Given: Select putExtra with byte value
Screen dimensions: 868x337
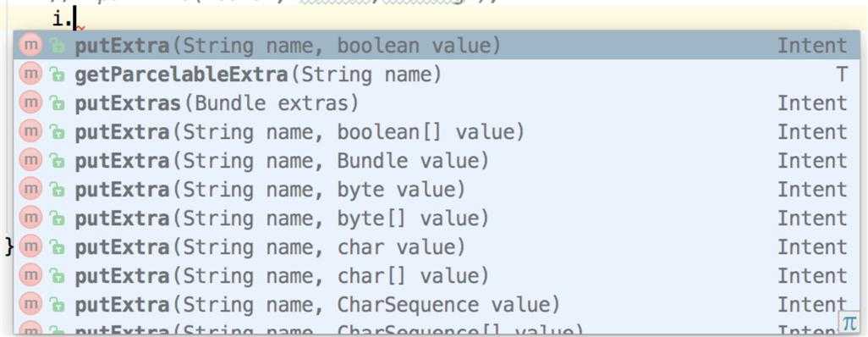Looking at the screenshot, I should [x=437, y=189].
